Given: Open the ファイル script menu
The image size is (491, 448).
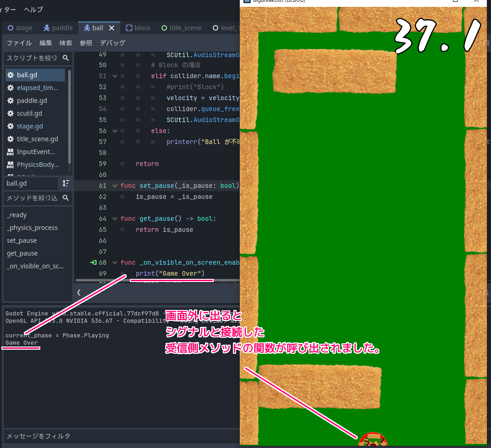Looking at the screenshot, I should (19, 43).
